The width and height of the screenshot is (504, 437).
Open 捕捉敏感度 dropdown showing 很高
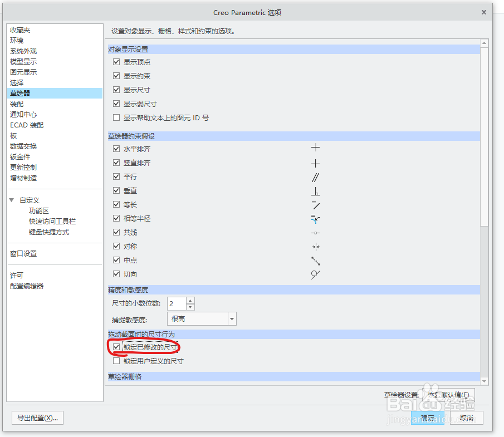[x=202, y=319]
